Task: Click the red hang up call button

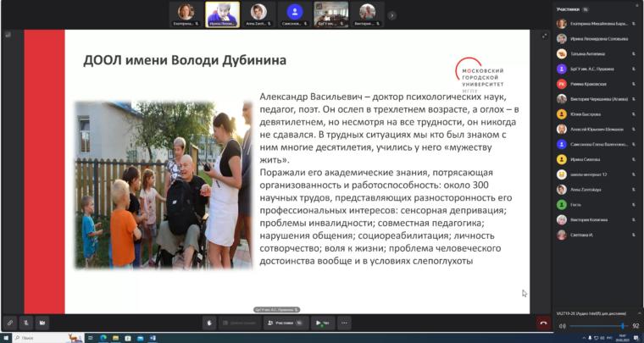Action: [x=543, y=323]
